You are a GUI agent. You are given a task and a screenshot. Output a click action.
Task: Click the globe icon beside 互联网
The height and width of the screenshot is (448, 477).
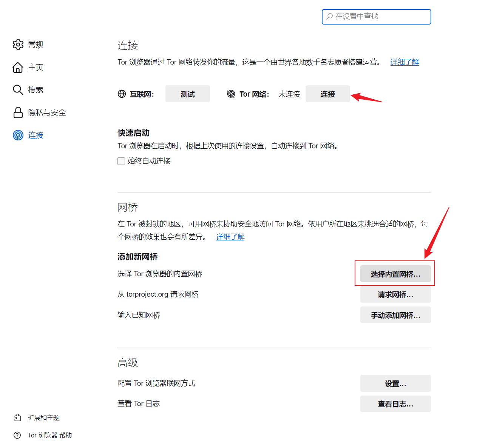pos(122,94)
